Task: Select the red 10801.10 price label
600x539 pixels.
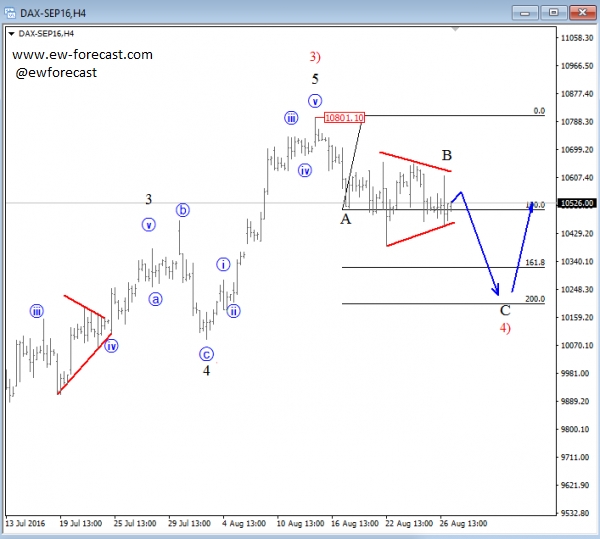Action: [x=344, y=117]
